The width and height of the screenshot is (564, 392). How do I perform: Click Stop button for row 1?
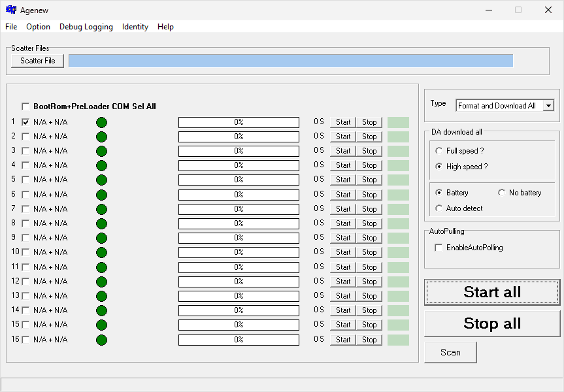click(x=369, y=122)
